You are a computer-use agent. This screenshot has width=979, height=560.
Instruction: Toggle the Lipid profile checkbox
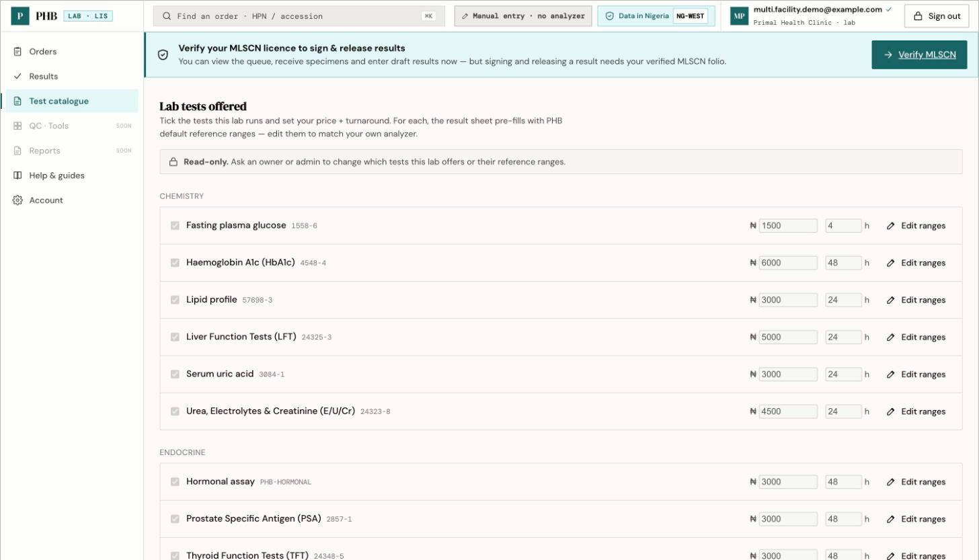coord(175,300)
